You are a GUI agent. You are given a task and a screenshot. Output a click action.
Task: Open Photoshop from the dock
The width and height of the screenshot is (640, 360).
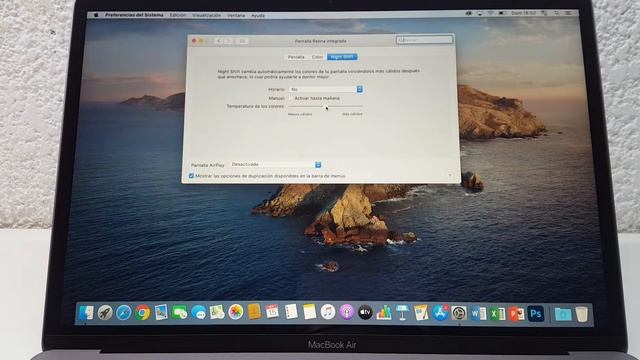pyautogui.click(x=536, y=313)
